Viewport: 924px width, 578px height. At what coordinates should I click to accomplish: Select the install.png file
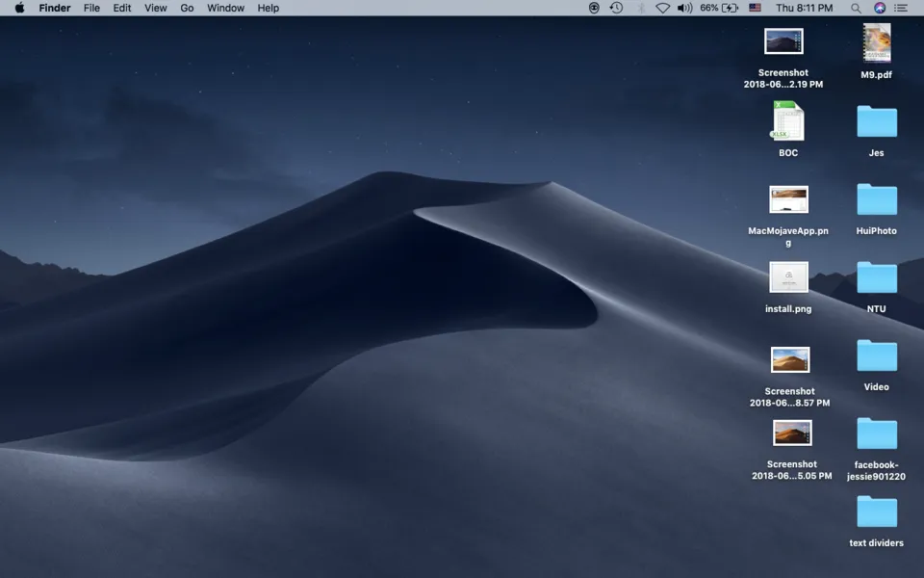(x=788, y=277)
